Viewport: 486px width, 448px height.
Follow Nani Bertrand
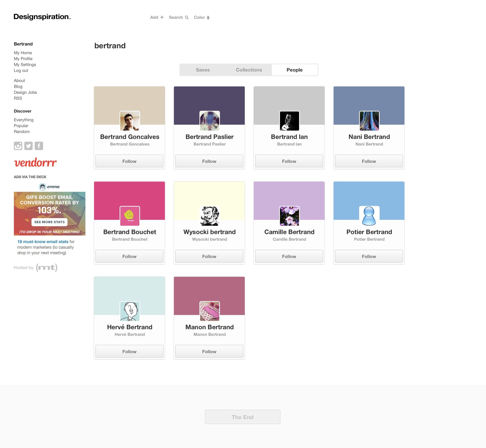pyautogui.click(x=369, y=161)
